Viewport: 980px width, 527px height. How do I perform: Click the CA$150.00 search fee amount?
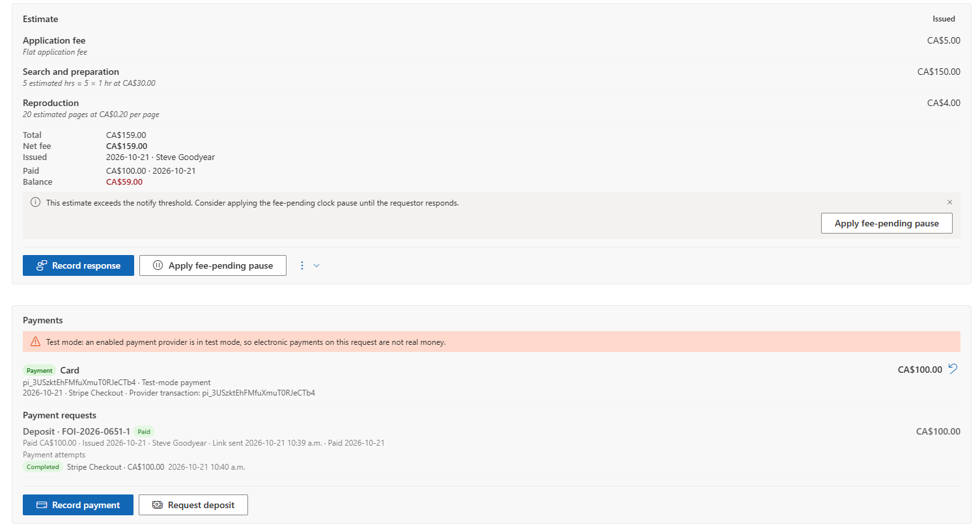(x=938, y=72)
